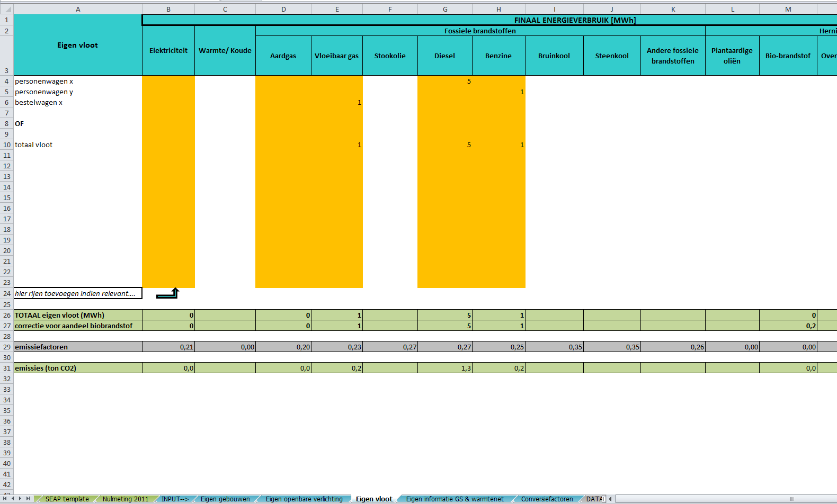Select the Diesel heading cell

tap(445, 56)
